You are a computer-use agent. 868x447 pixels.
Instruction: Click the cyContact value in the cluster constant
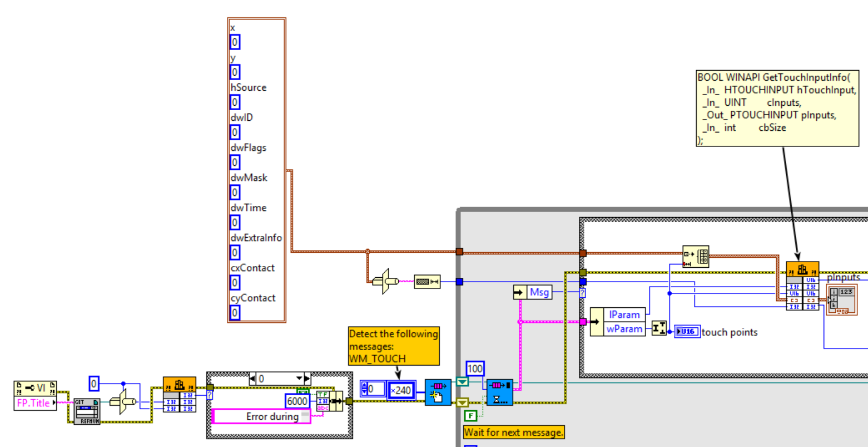[x=235, y=313]
